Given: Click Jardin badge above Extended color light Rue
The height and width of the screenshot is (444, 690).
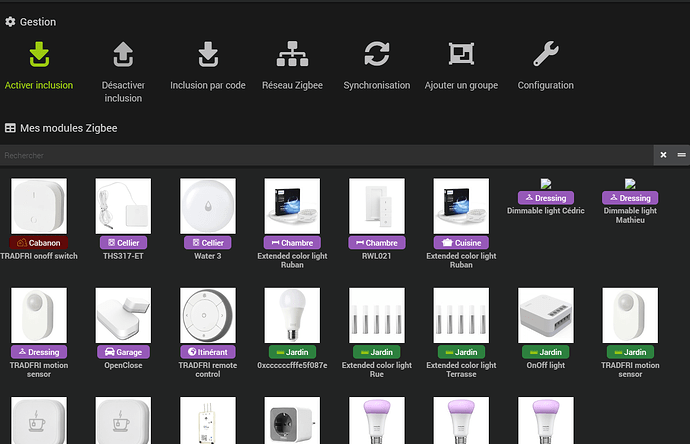Looking at the screenshot, I should tap(377, 352).
